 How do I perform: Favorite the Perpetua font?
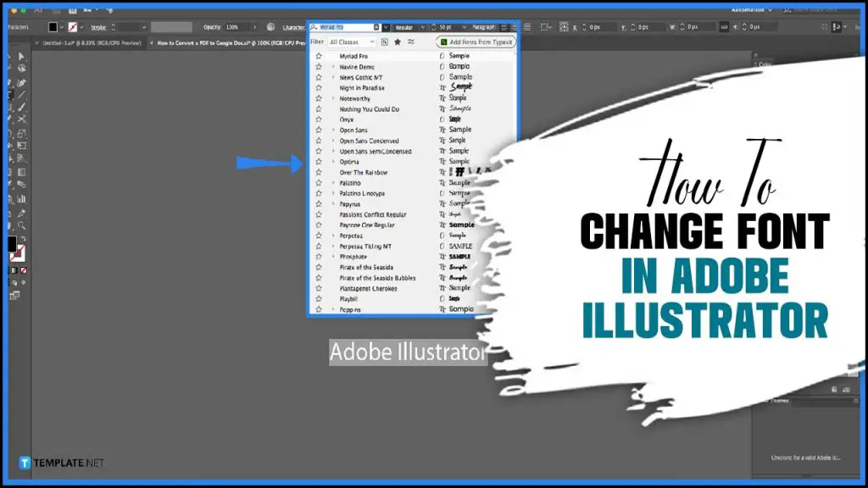click(x=319, y=236)
